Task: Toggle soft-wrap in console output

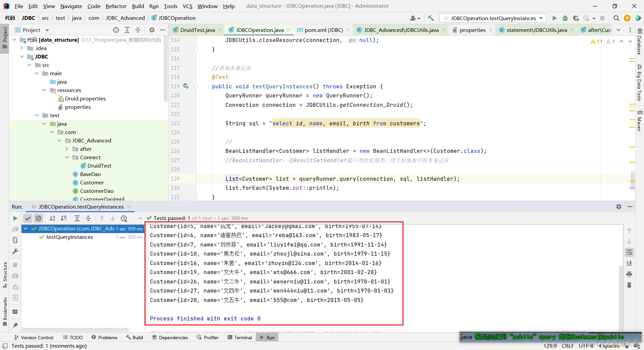Action: [629, 252]
